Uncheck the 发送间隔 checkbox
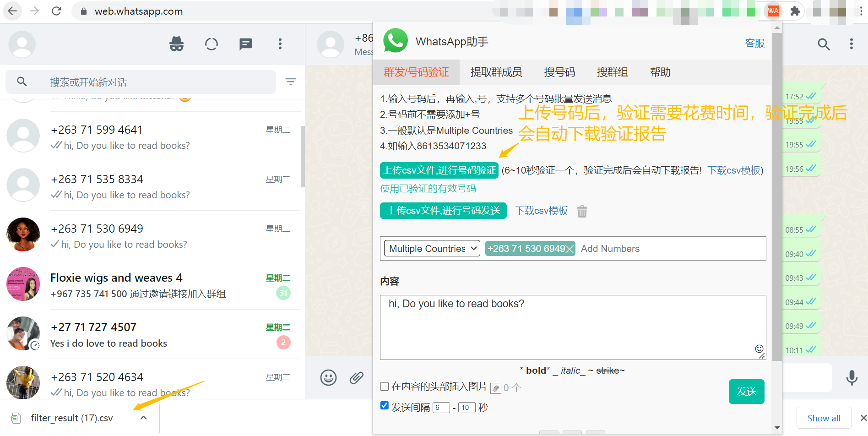Viewport: 868px width, 436px height. (385, 405)
